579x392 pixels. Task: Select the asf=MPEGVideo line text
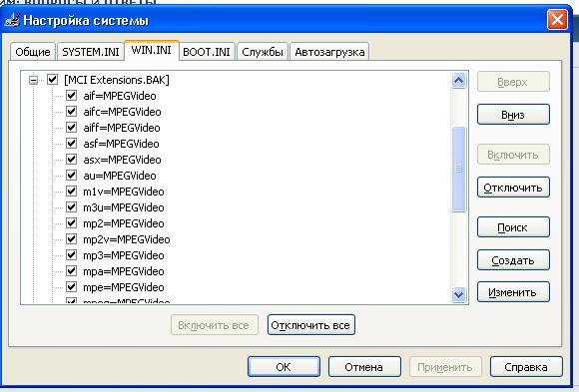121,144
